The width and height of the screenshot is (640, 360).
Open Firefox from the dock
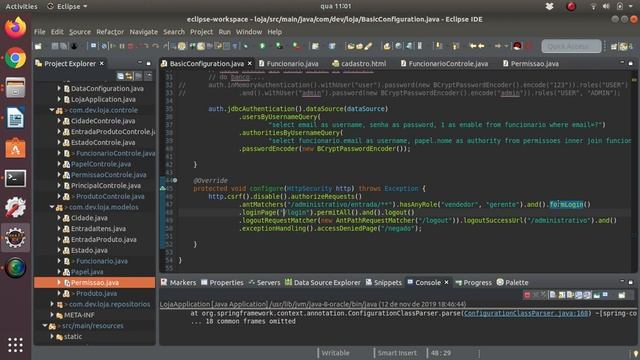pyautogui.click(x=16, y=28)
